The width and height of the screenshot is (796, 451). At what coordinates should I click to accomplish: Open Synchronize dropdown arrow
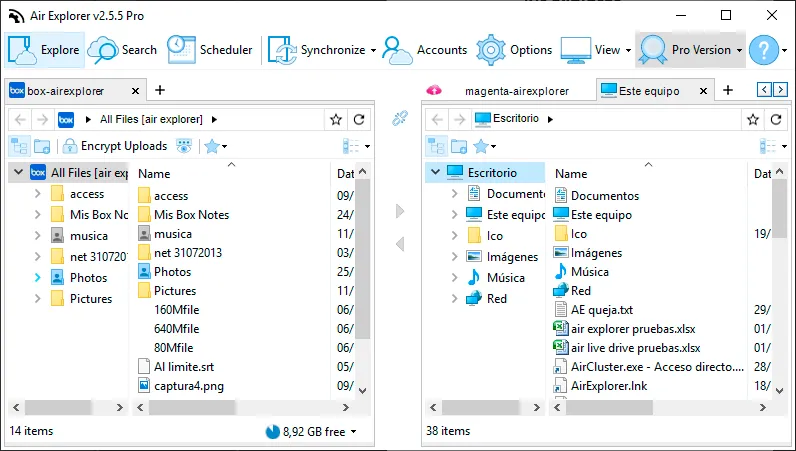pyautogui.click(x=373, y=50)
